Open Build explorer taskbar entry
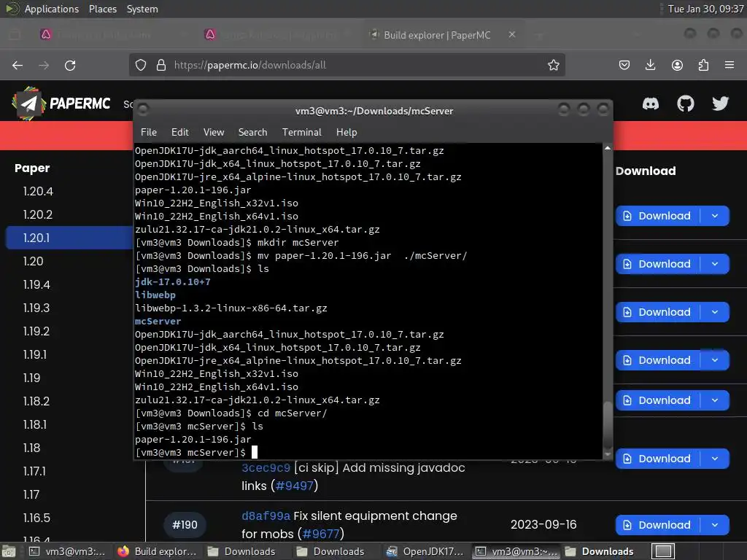 click(158, 551)
